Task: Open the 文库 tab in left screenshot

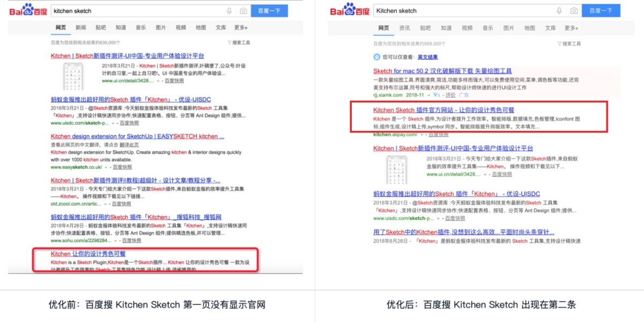Action: 221,27
